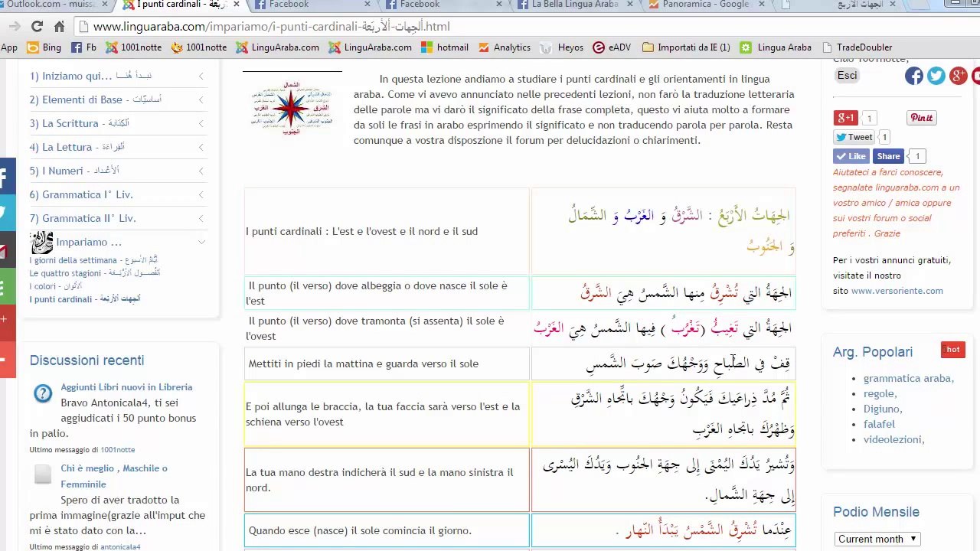Image resolution: width=980 pixels, height=551 pixels.
Task: Open the eADV bookmark
Action: [x=612, y=47]
